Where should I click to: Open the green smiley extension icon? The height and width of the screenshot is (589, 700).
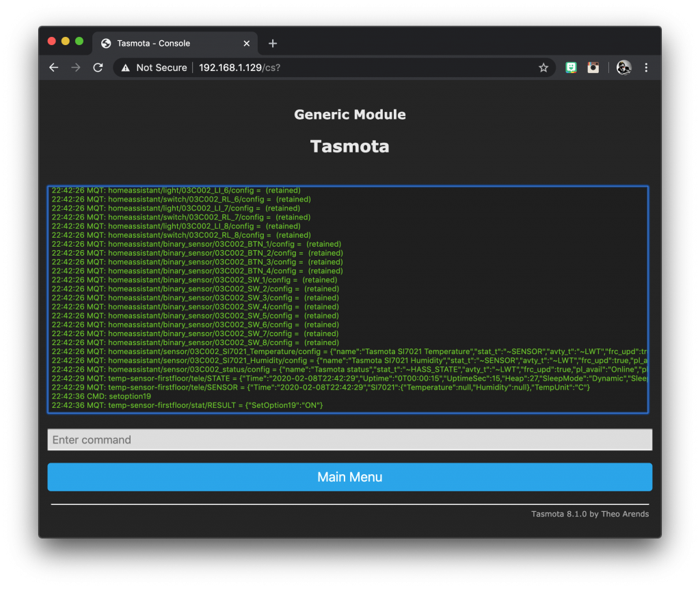[x=571, y=68]
